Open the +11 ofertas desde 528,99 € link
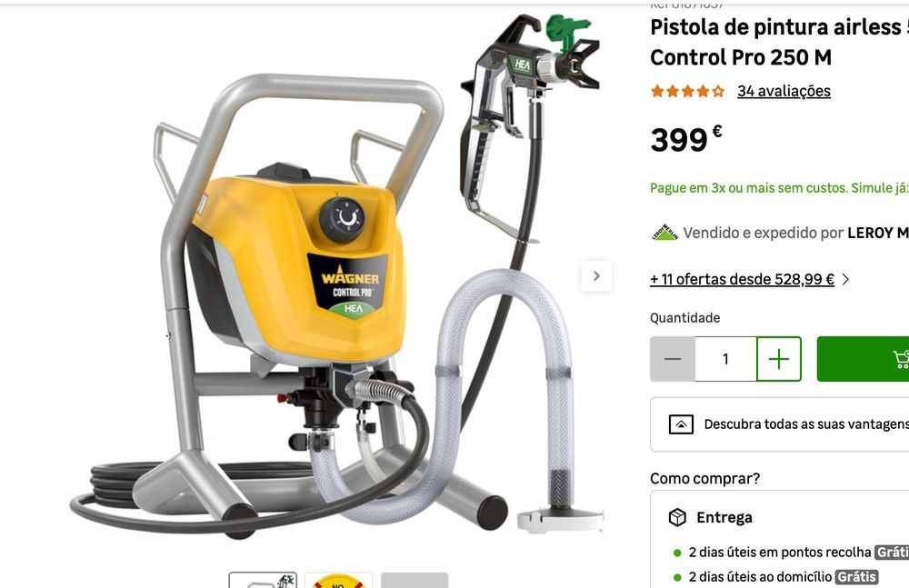This screenshot has width=909, height=588. (x=742, y=280)
